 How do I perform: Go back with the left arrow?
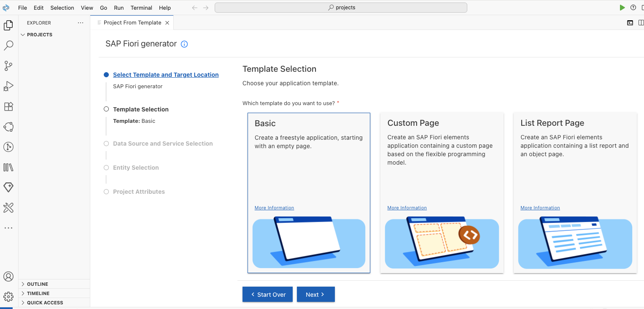[x=195, y=8]
